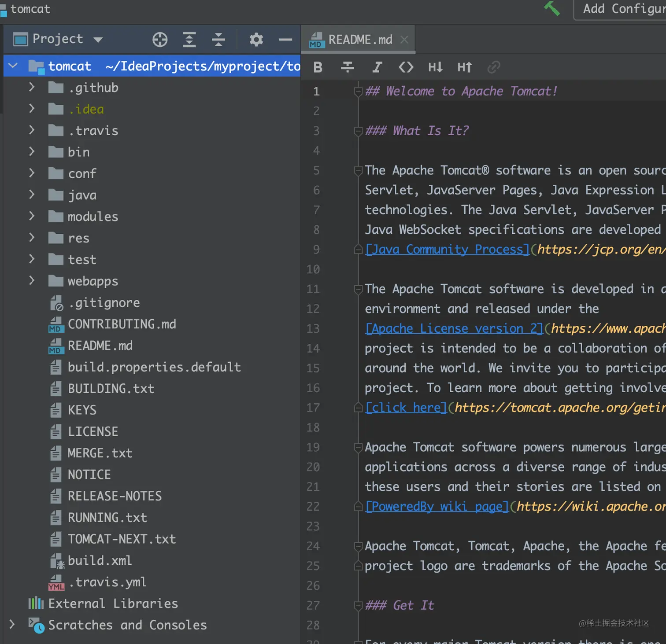Image resolution: width=666 pixels, height=644 pixels.
Task: Expand the conf folder chevron
Action: click(x=31, y=173)
